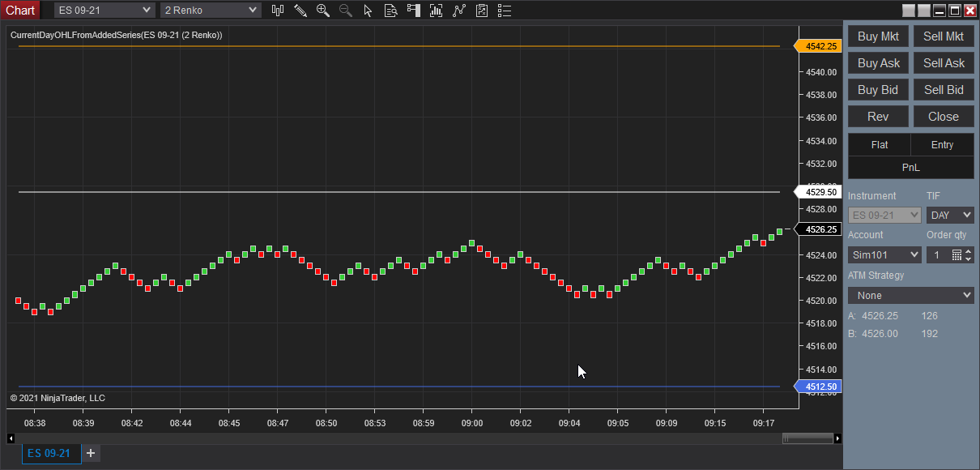Open the Strategies dialog
Image resolution: width=980 pixels, height=470 pixels.
click(x=482, y=11)
